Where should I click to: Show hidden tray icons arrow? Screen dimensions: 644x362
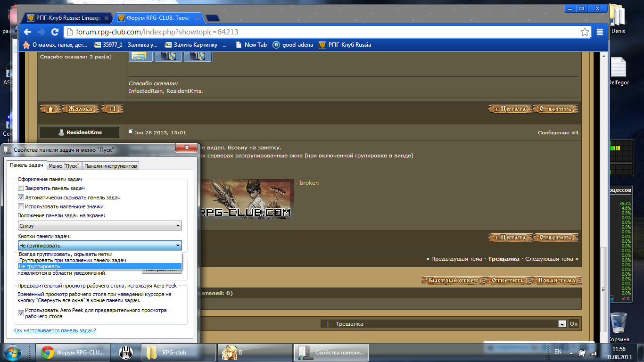click(571, 352)
